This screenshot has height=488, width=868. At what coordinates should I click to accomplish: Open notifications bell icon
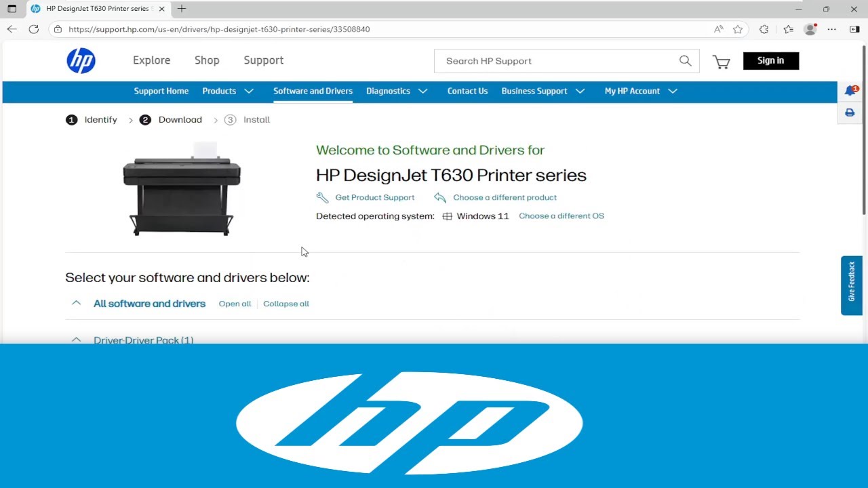click(x=850, y=91)
